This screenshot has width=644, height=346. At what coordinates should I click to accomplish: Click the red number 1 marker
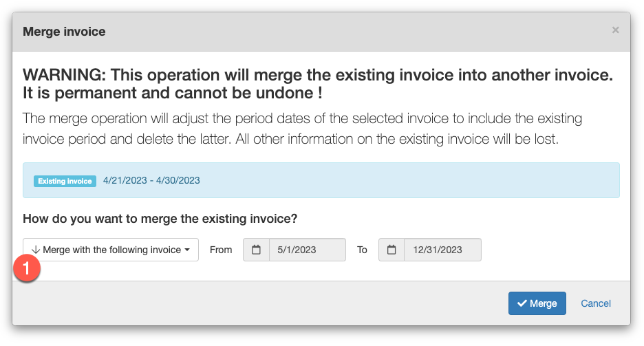tap(27, 268)
